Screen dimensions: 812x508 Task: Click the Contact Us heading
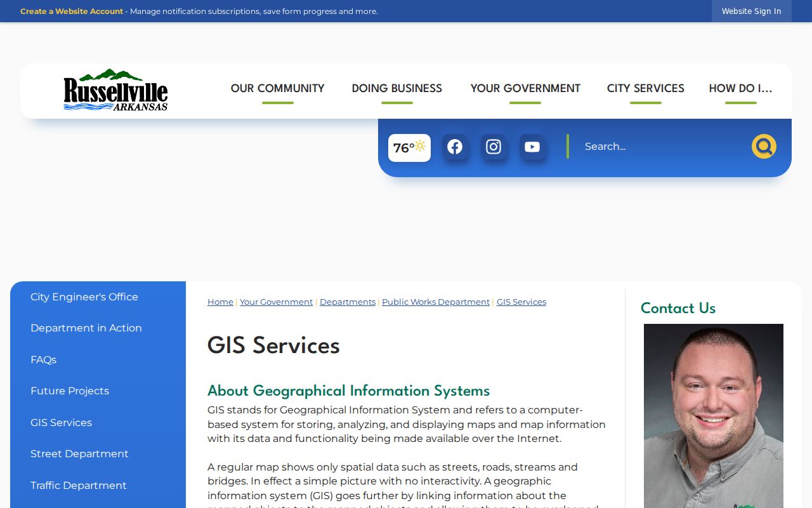click(678, 308)
